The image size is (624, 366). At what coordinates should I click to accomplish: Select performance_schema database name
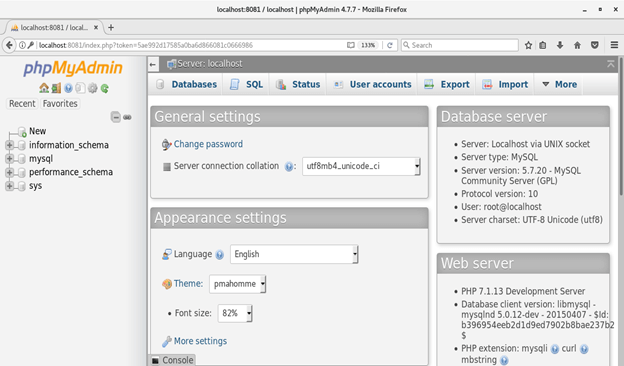click(x=71, y=172)
